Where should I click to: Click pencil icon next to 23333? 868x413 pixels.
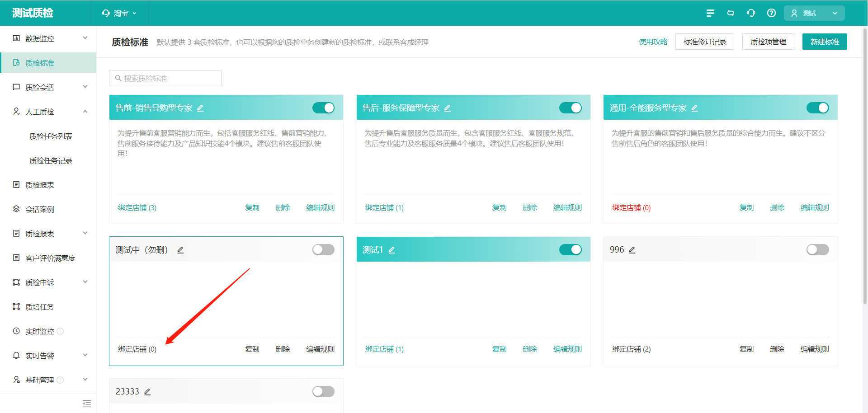tap(147, 392)
